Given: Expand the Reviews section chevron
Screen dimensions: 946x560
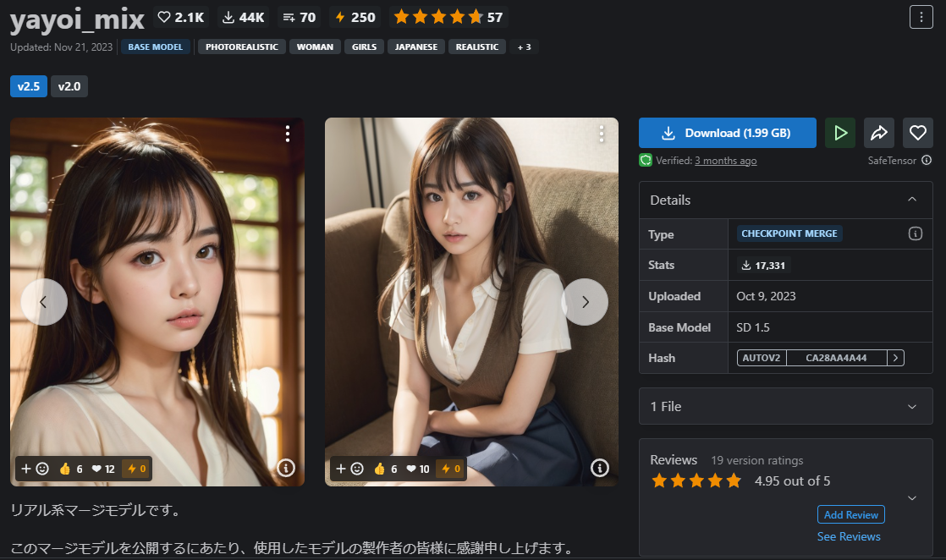Looking at the screenshot, I should click(912, 497).
